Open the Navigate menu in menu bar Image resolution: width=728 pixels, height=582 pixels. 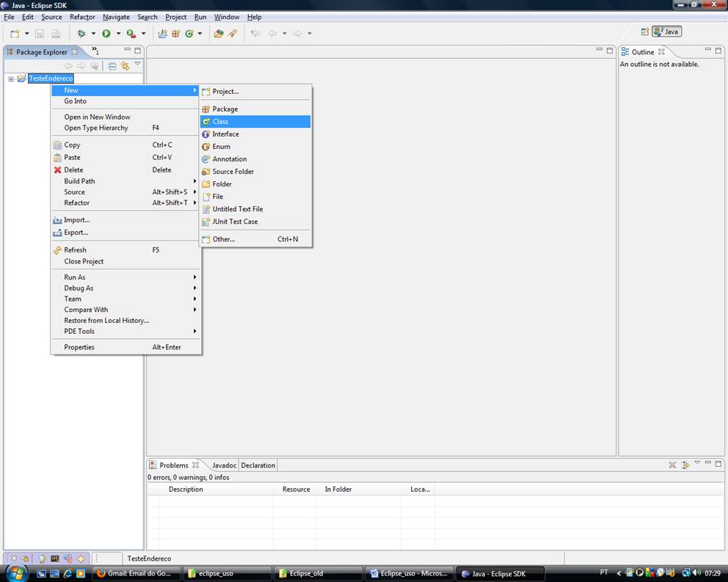click(116, 17)
